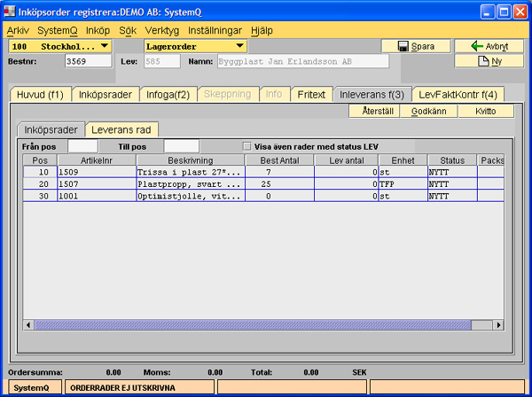The image size is (532, 397).
Task: Click Best Antal value 25
Action: tap(280, 184)
